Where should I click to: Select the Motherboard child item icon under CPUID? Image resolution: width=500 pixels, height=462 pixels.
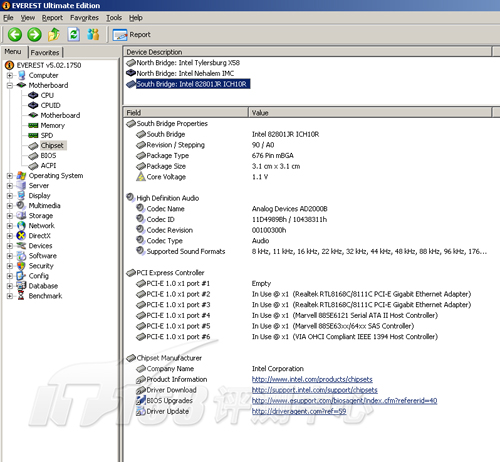pyautogui.click(x=33, y=115)
